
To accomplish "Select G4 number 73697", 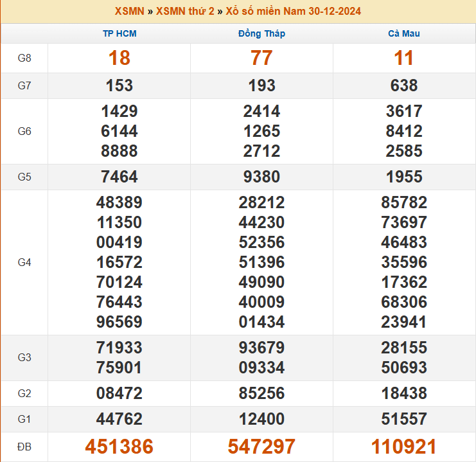I will pos(404,222).
